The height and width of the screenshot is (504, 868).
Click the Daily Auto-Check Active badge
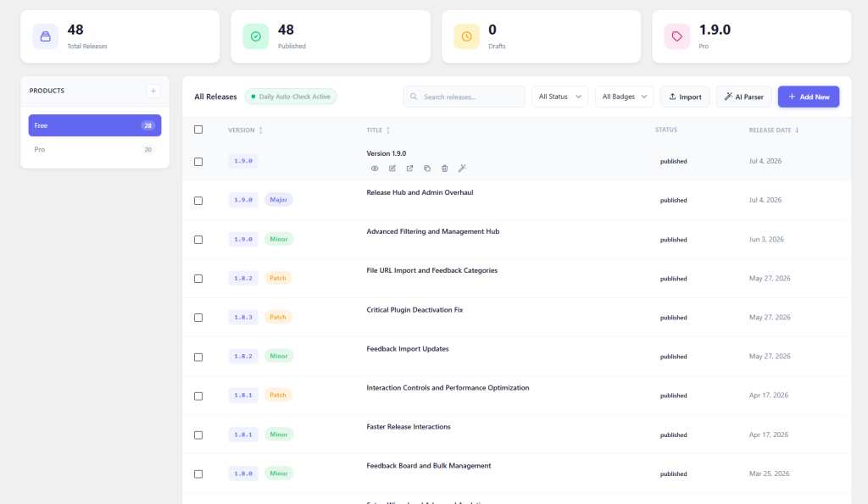tap(291, 97)
